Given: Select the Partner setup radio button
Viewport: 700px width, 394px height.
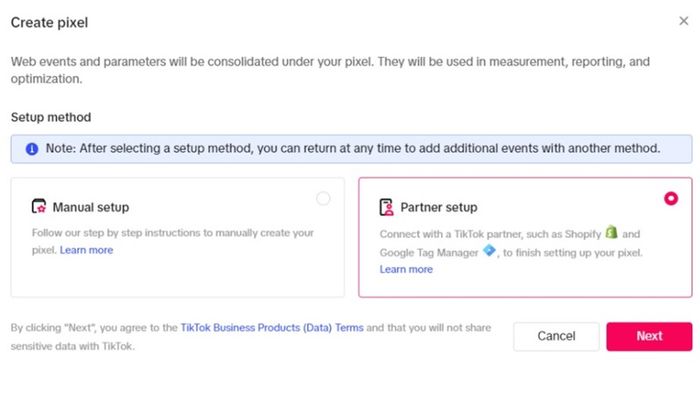Looking at the screenshot, I should (x=671, y=199).
